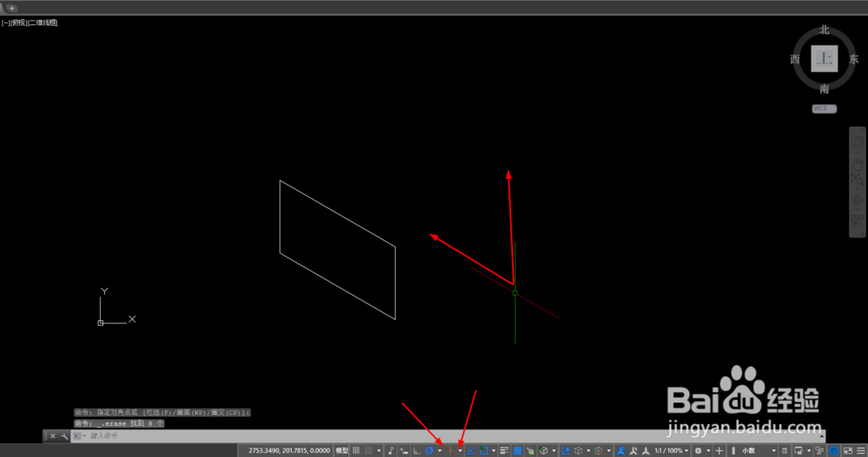Open isometric plane dropdown arrow
The image size is (868, 457).
460,450
